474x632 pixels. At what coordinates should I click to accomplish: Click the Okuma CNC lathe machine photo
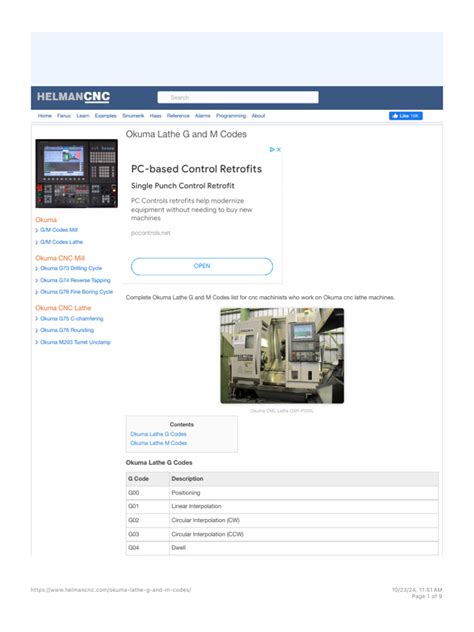pyautogui.click(x=282, y=356)
